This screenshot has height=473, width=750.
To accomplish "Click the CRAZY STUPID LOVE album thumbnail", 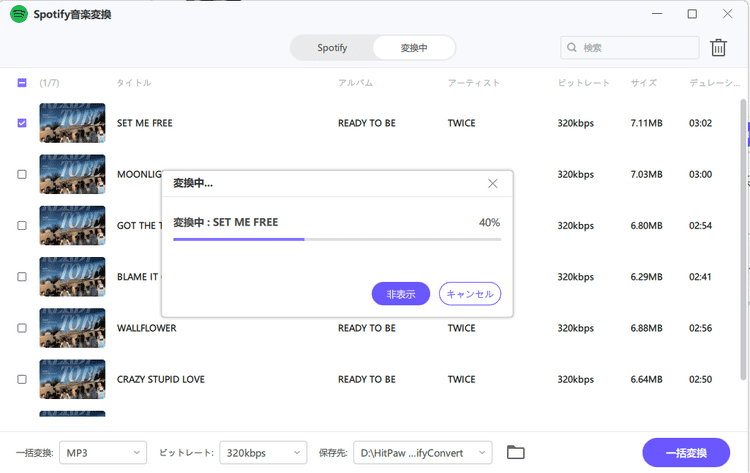I will pos(72,379).
